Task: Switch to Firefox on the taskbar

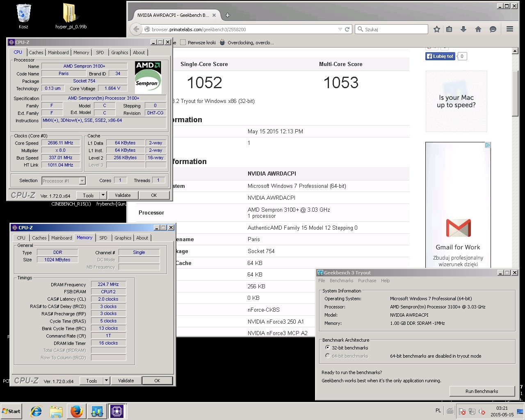Action: 76,411
